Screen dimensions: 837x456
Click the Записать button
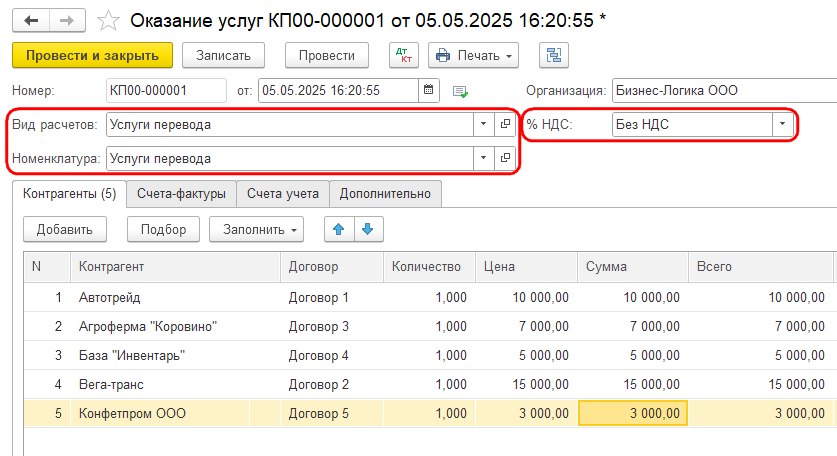[223, 56]
